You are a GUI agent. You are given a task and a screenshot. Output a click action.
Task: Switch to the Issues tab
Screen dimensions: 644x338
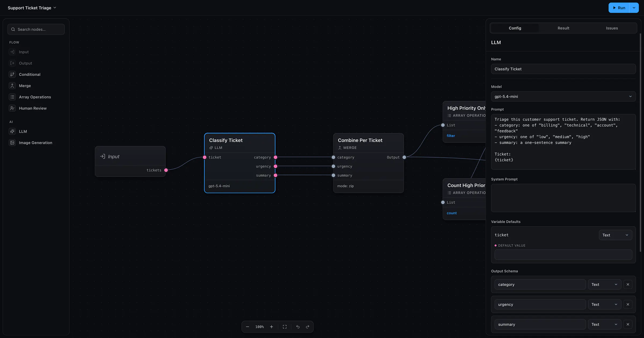pyautogui.click(x=612, y=28)
